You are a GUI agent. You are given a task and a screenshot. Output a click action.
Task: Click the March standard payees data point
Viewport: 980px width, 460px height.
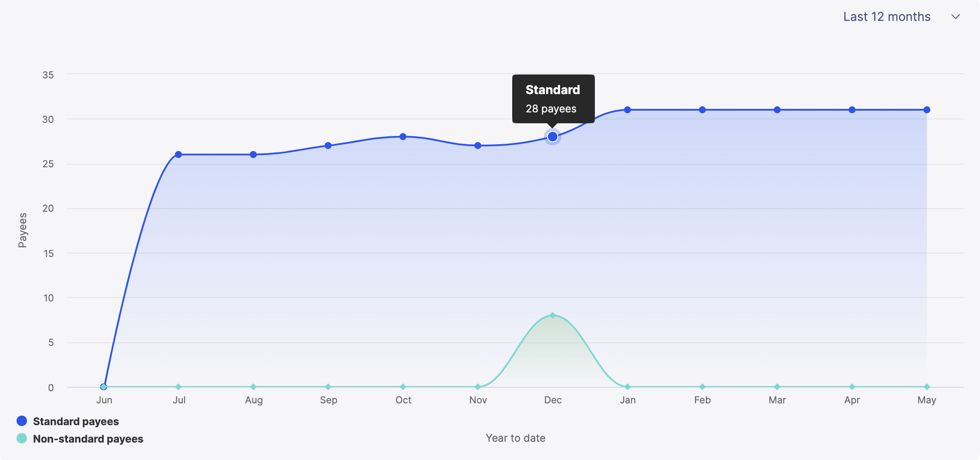point(777,110)
